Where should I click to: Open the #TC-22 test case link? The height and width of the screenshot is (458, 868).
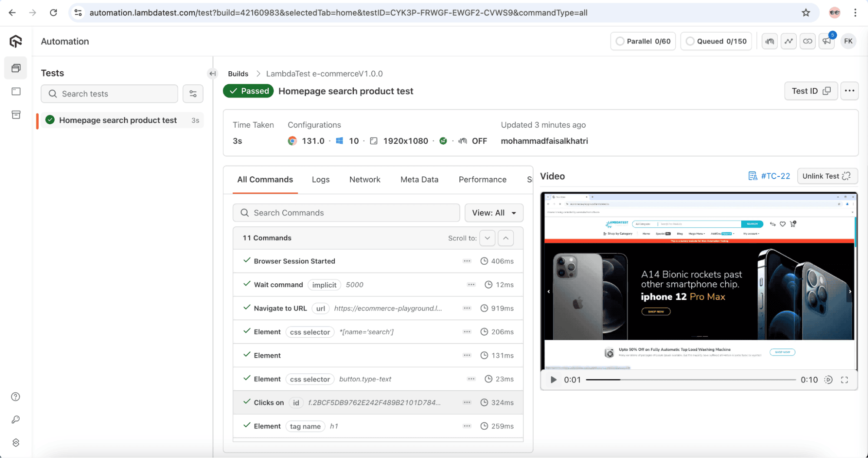769,176
